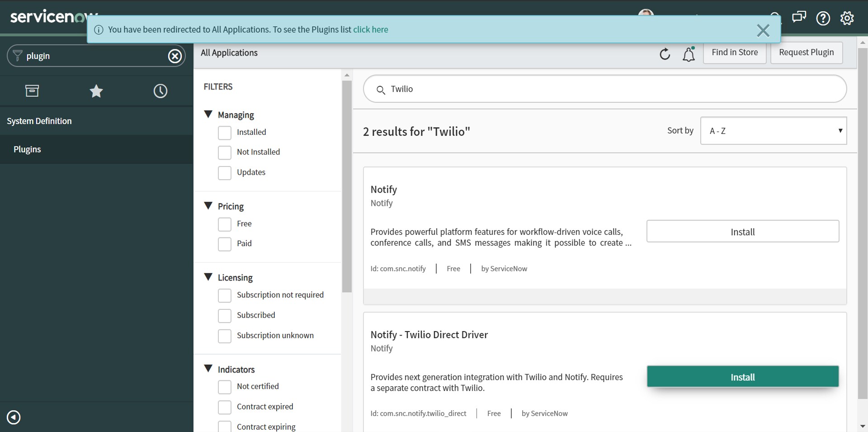Collapse the Licensing filter section
This screenshot has width=868, height=432.
(x=208, y=277)
